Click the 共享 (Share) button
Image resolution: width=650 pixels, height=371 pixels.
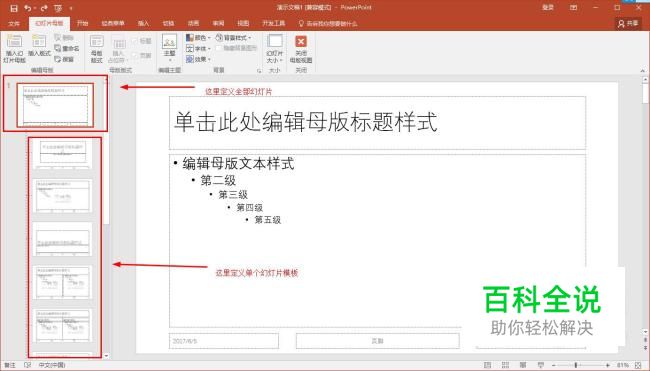point(628,24)
